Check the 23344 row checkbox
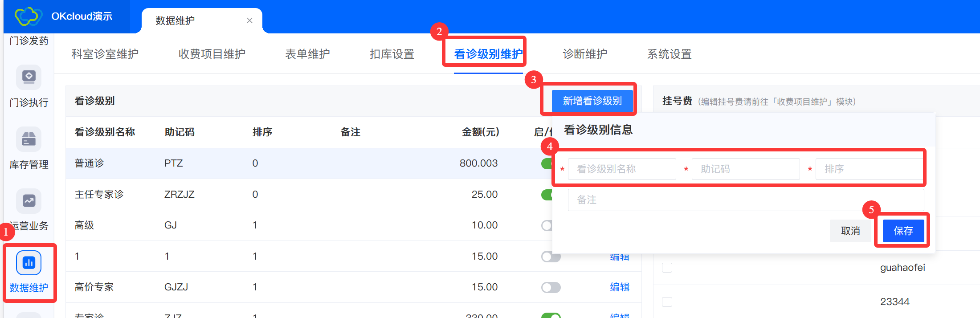 pyautogui.click(x=667, y=302)
